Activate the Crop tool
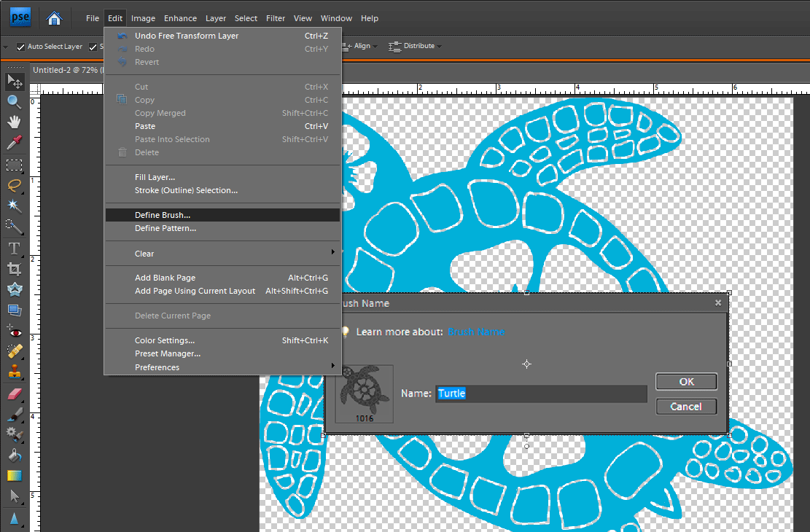The height and width of the screenshot is (532, 810). 14,269
